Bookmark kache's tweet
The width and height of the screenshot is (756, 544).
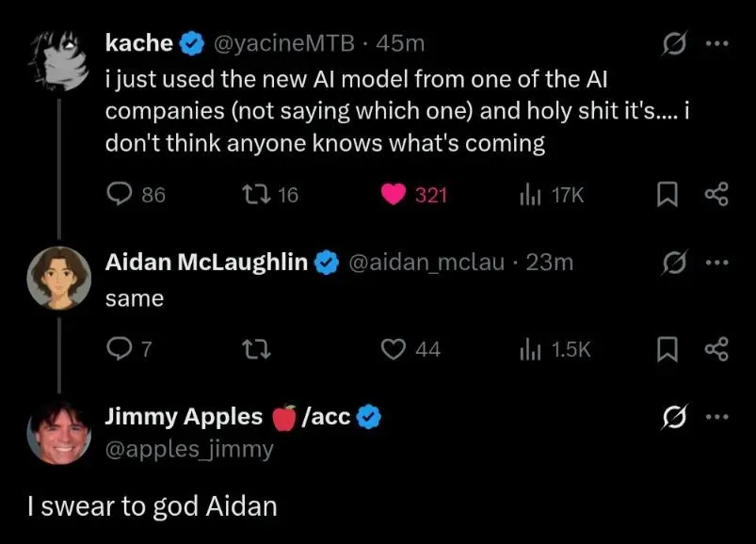pos(667,195)
